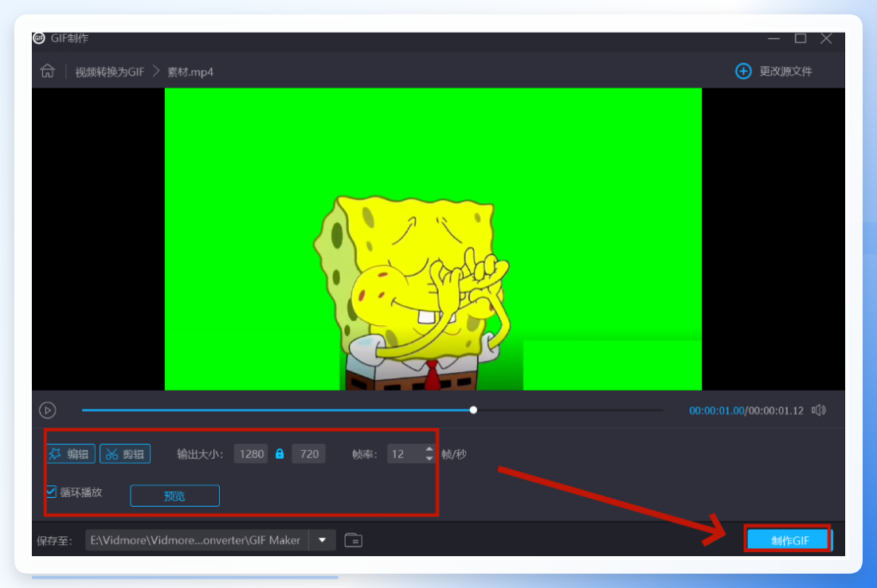Click the plus icon for 更改源文件
Image resolution: width=877 pixels, height=588 pixels.
point(742,71)
